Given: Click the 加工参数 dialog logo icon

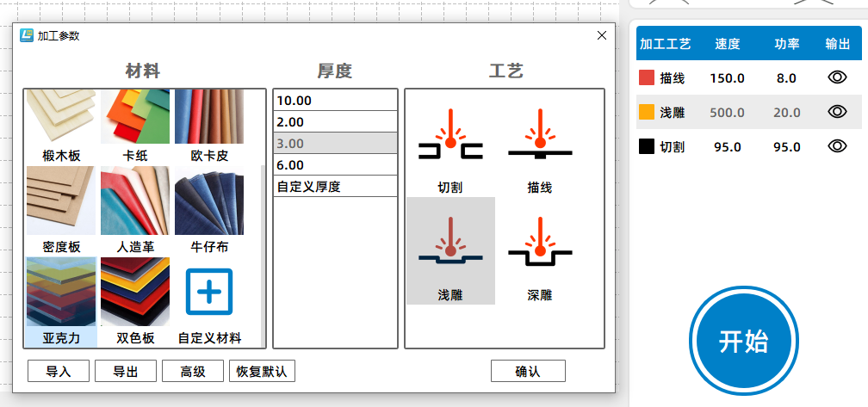Looking at the screenshot, I should point(26,35).
